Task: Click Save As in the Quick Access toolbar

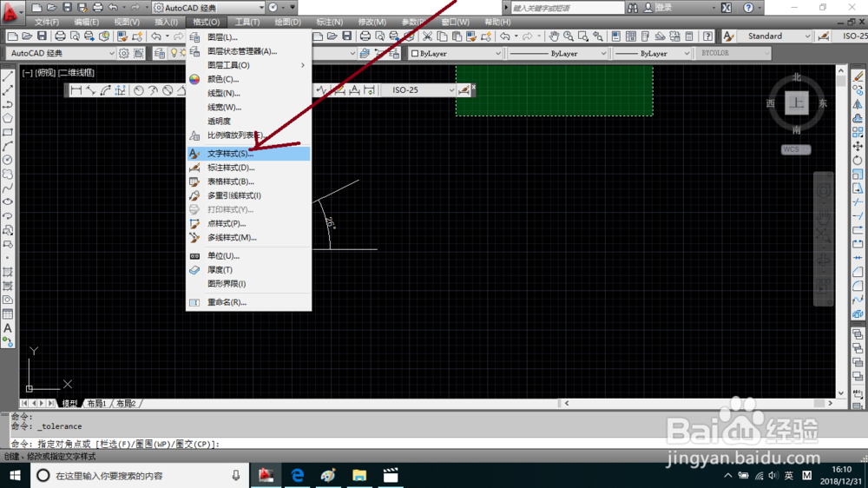Action: tap(82, 8)
